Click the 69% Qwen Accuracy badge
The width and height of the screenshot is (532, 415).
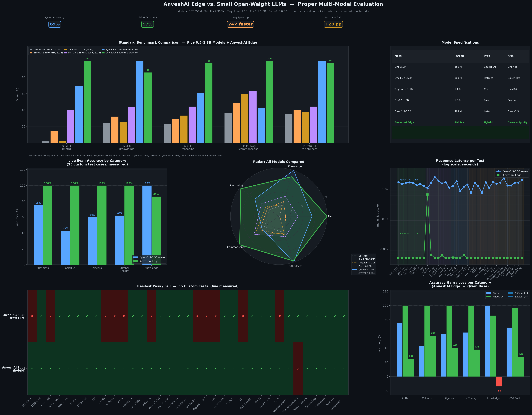tap(55, 24)
